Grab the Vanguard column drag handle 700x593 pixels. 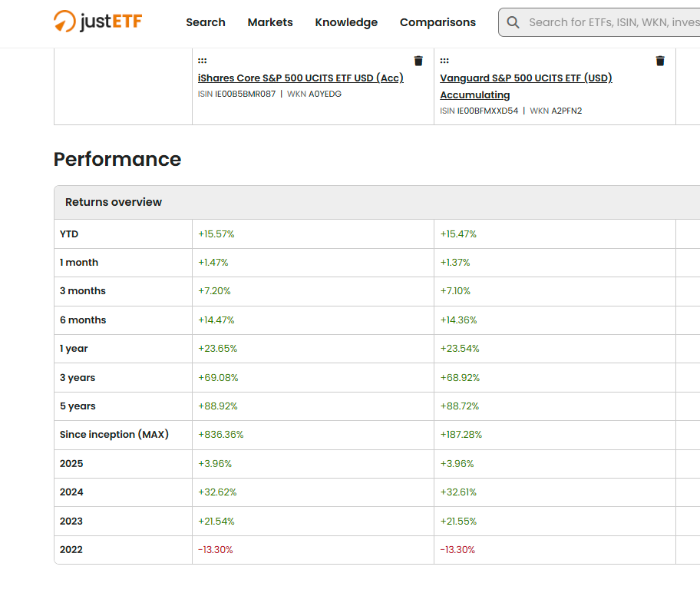tap(444, 61)
